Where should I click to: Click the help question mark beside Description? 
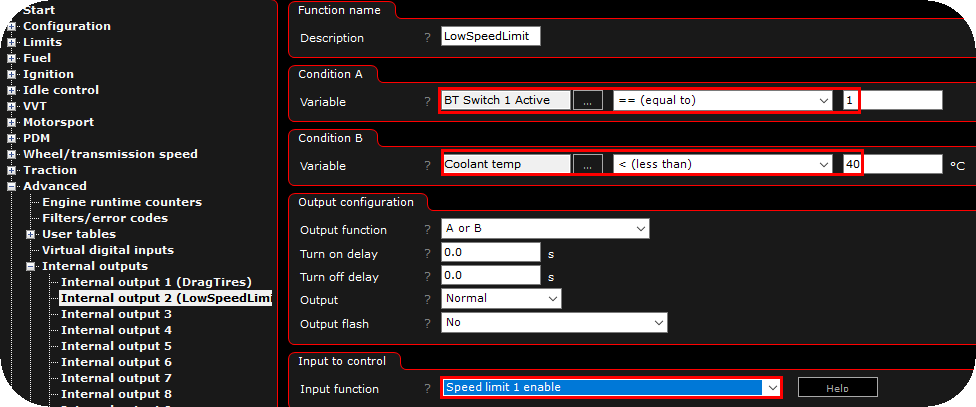pos(428,38)
